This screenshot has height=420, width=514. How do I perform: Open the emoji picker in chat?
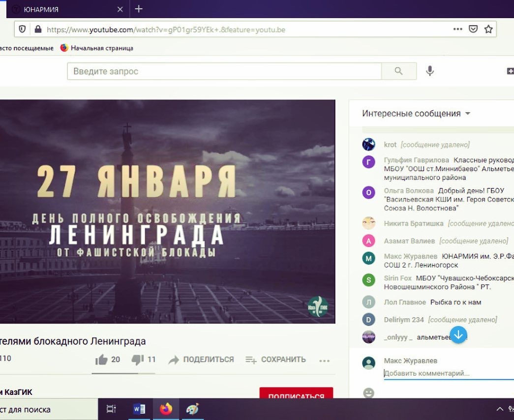pyautogui.click(x=368, y=393)
